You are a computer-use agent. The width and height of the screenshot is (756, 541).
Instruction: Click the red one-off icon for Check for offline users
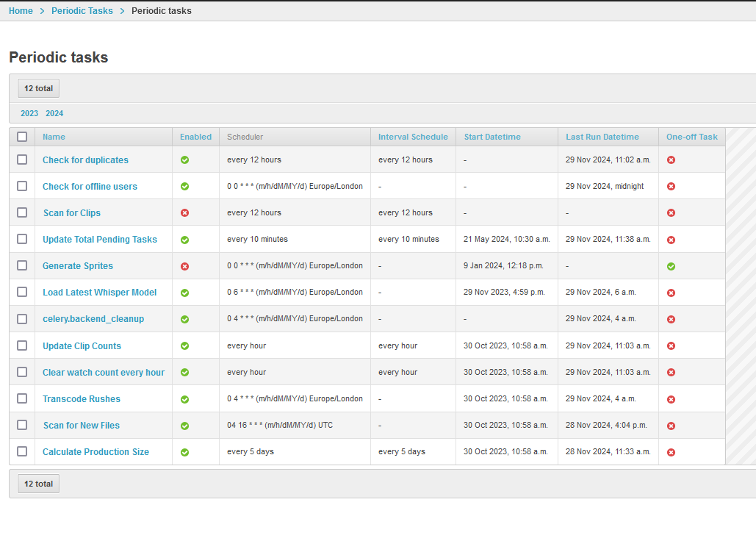[x=671, y=187]
